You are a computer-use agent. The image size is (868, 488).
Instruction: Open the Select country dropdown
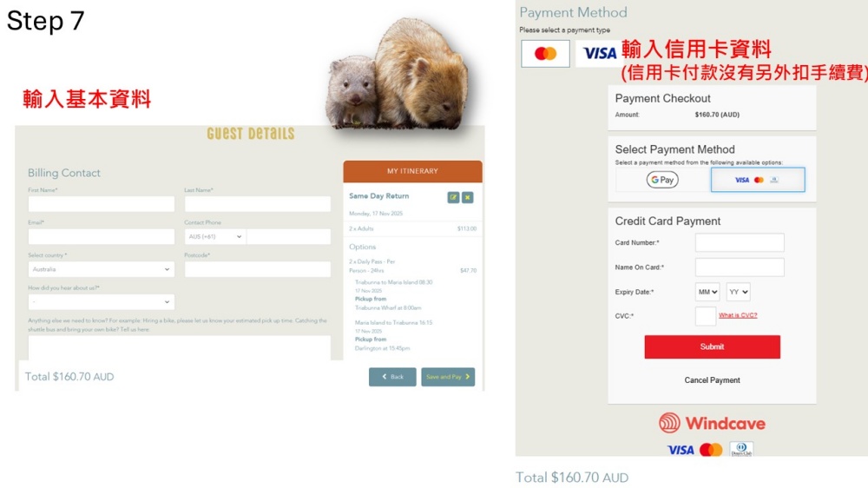coord(102,269)
